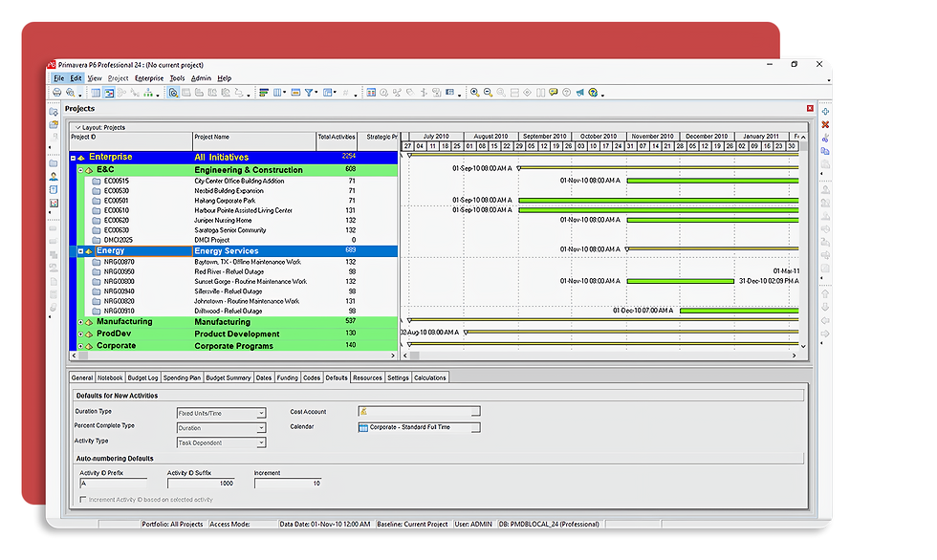Open the Tools menu

177,78
